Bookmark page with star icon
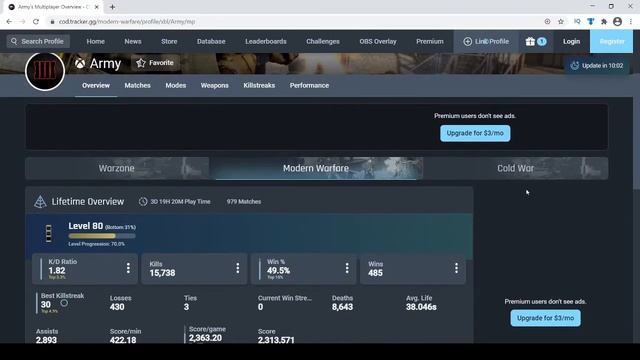The image size is (640, 360). click(x=561, y=22)
